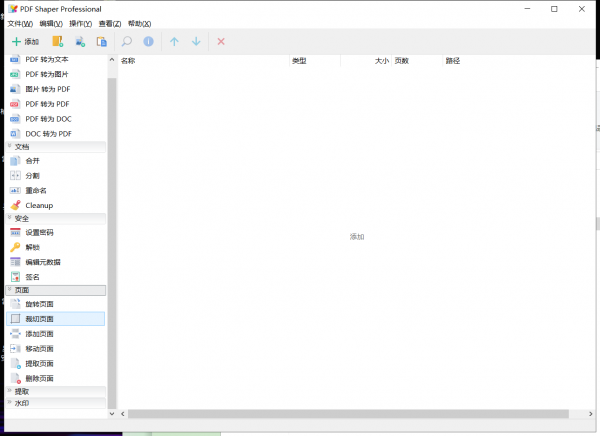This screenshot has height=436, width=600.
Task: Select the 删除页面 delete pages tool
Action: tap(56, 379)
